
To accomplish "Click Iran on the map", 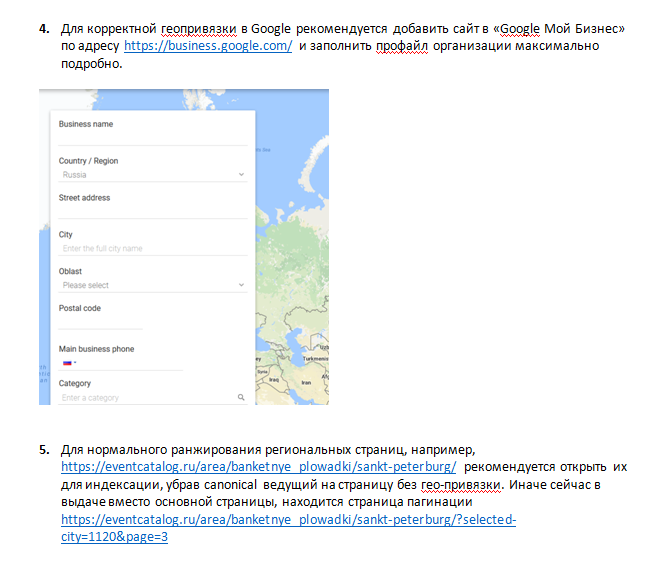I will (x=304, y=382).
